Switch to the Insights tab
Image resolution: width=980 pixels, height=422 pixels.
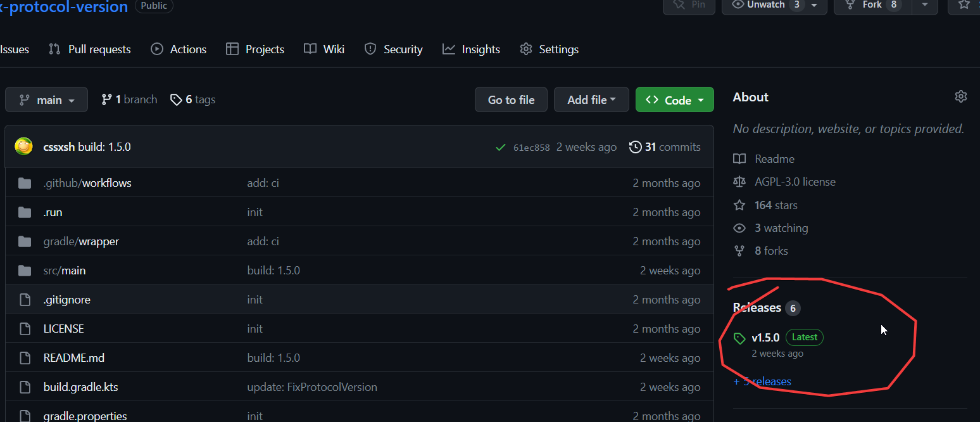pos(471,49)
